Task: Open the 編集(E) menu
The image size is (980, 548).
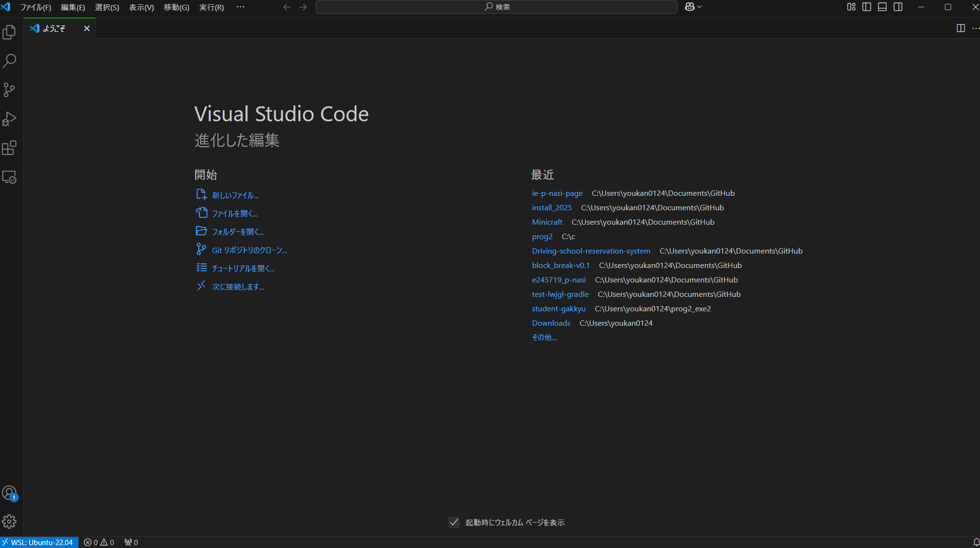Action: point(73,7)
